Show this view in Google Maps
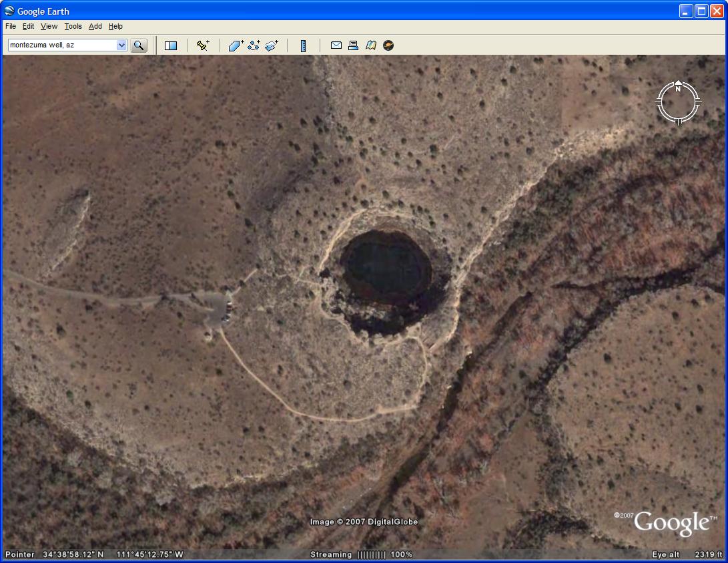 click(371, 45)
